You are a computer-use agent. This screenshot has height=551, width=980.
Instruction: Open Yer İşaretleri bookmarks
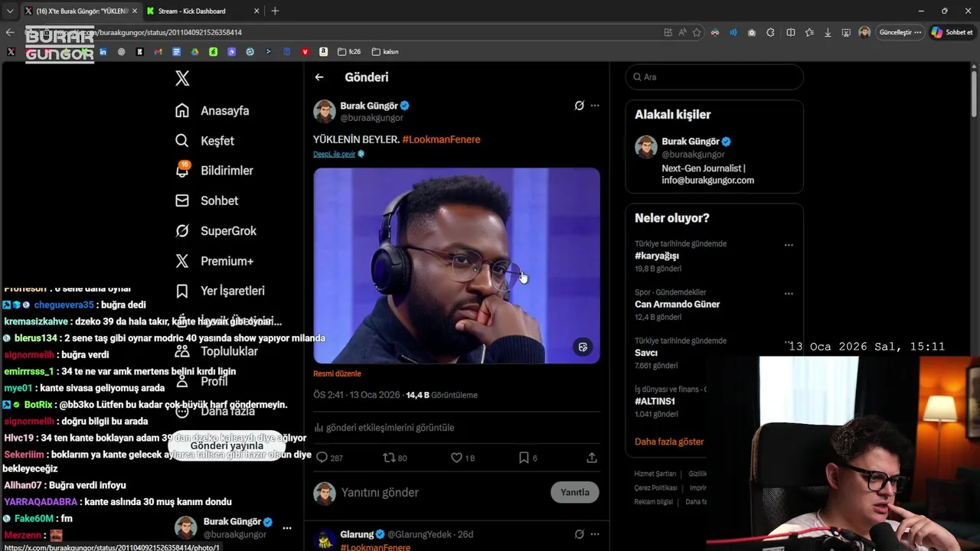pyautogui.click(x=219, y=291)
